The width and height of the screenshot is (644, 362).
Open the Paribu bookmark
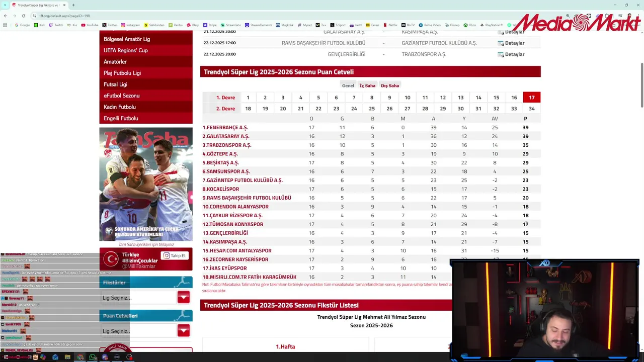point(176,25)
